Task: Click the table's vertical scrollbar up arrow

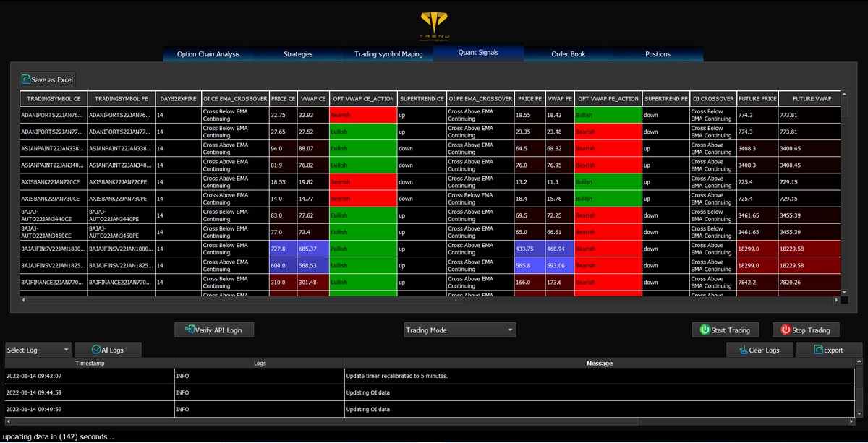Action: (x=844, y=95)
